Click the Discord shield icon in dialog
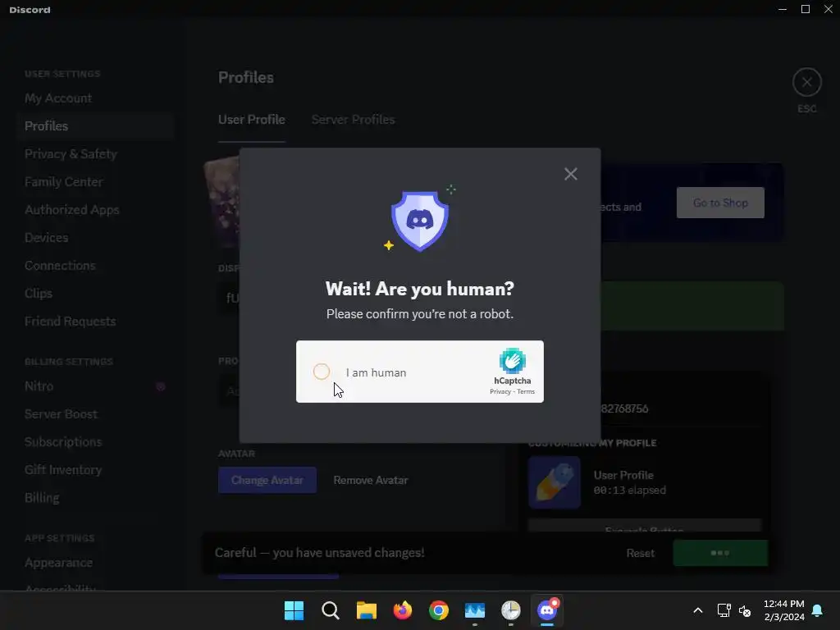840x630 pixels. 419,220
